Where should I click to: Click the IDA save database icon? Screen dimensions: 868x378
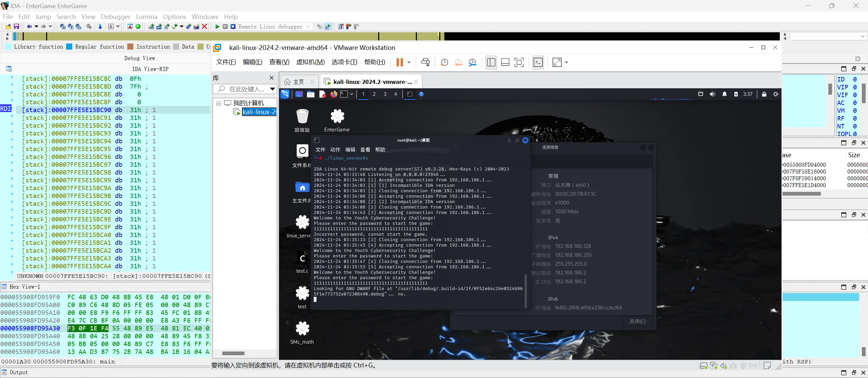pos(16,26)
